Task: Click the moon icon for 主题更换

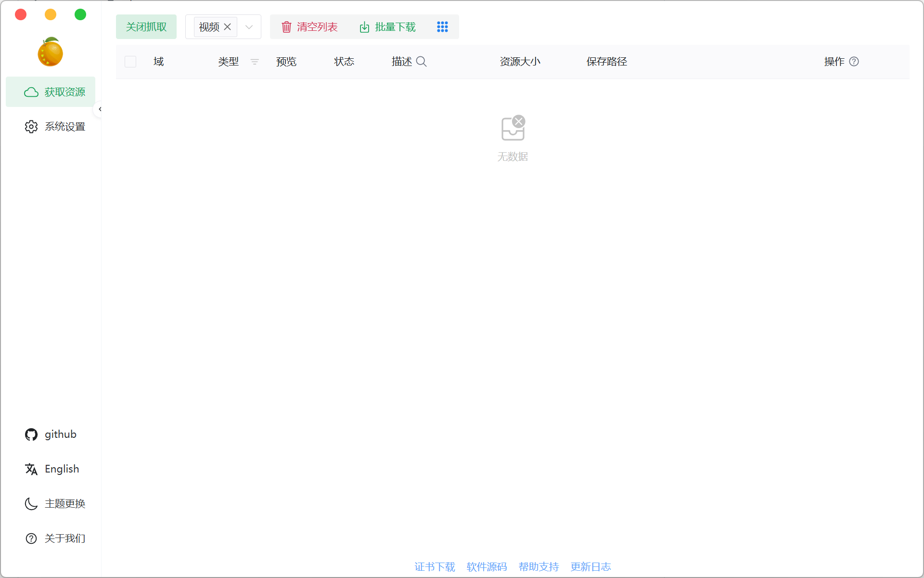Action: tap(31, 503)
